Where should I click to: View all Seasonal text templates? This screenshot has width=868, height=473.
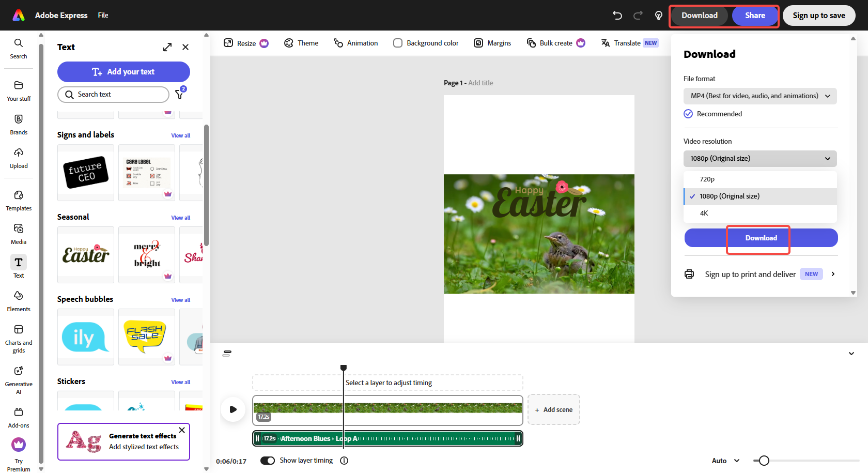(181, 218)
